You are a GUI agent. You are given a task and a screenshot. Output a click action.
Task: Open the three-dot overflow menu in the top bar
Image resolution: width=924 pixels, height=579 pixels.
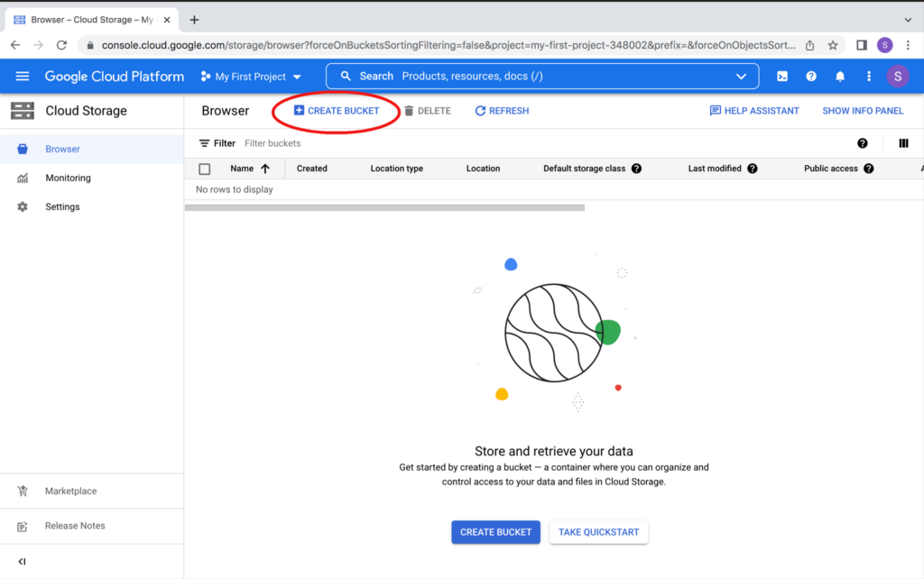click(868, 76)
